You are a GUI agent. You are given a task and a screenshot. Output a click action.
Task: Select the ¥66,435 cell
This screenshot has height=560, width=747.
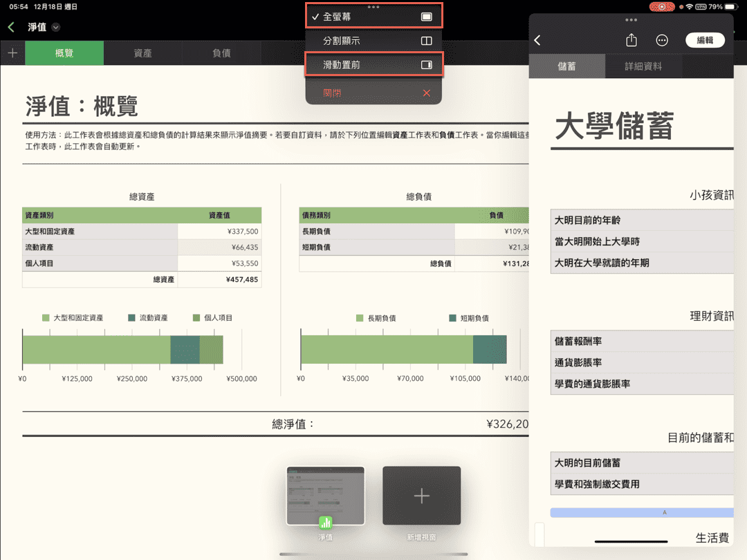click(x=220, y=247)
